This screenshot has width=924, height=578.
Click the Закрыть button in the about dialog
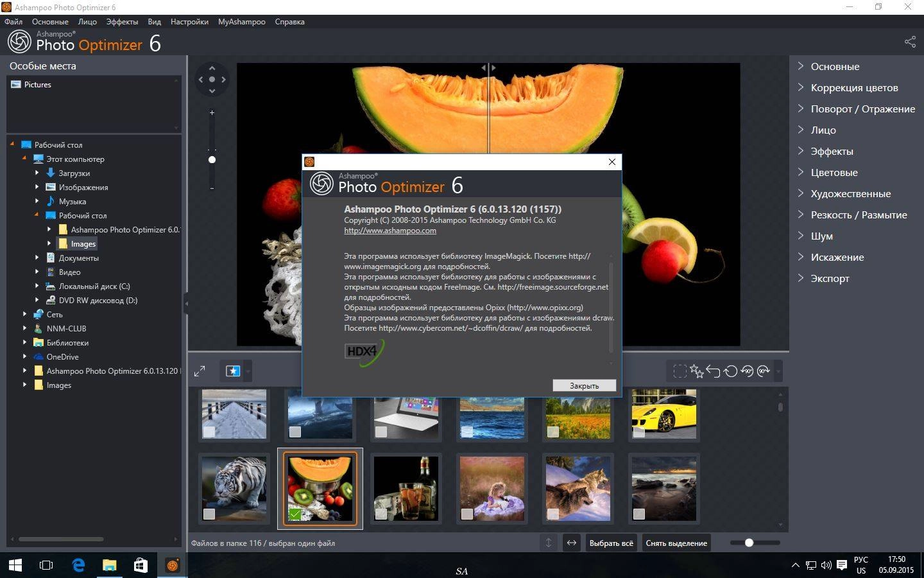click(584, 385)
